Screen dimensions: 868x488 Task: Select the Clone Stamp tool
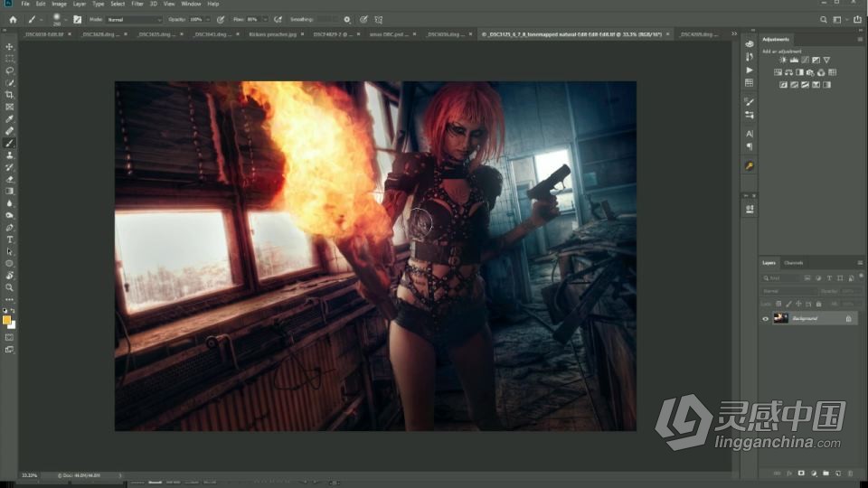(x=9, y=155)
